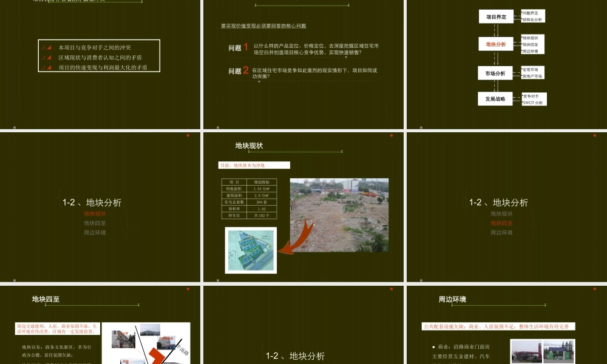Screen dimensions: 607x364
Task: Select section slide with 地块四至 highlighted red
Action: coord(507,207)
